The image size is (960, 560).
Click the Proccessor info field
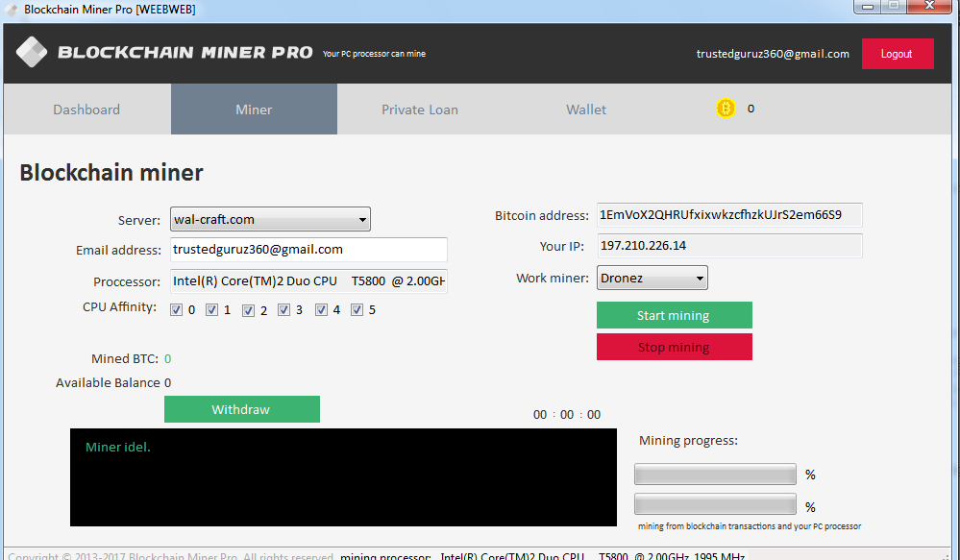(x=308, y=280)
